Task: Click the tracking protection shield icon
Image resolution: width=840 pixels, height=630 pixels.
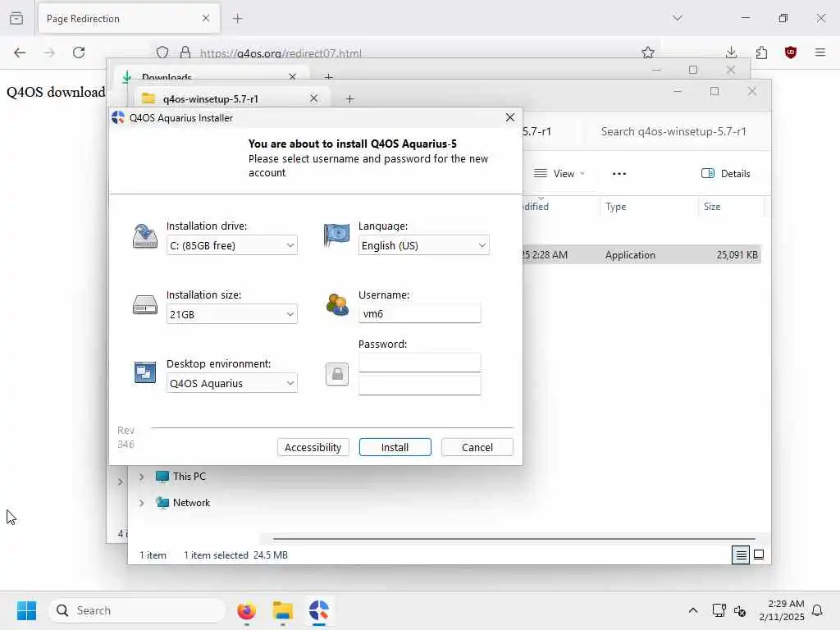Action: 162,52
